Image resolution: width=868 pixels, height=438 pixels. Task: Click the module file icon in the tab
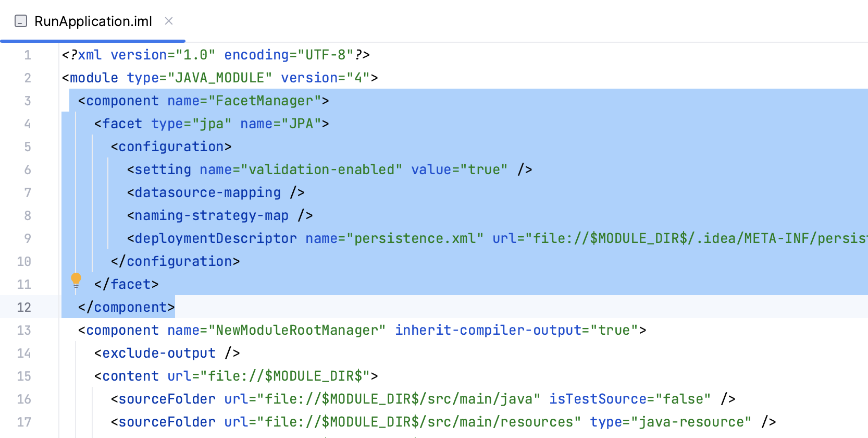[20, 21]
